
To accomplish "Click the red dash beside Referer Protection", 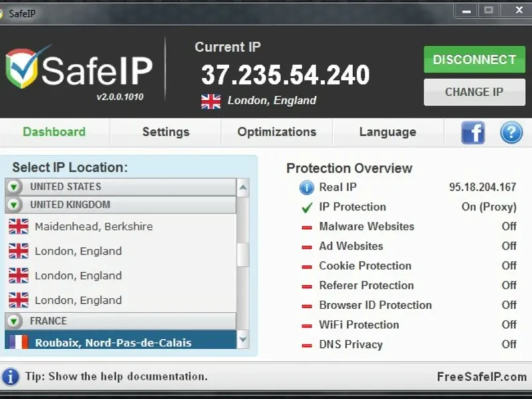I will click(x=307, y=287).
